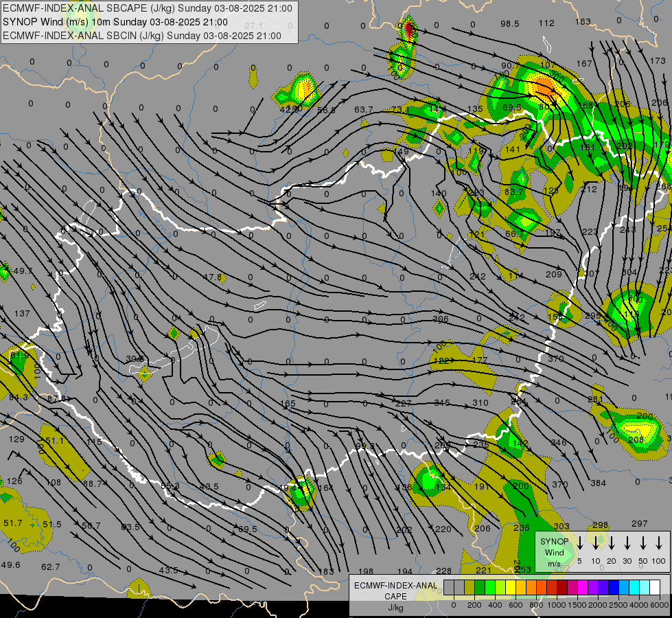Click the map value 115
Image resolution: width=672 pixels, height=618 pixels.
pyautogui.click(x=94, y=442)
